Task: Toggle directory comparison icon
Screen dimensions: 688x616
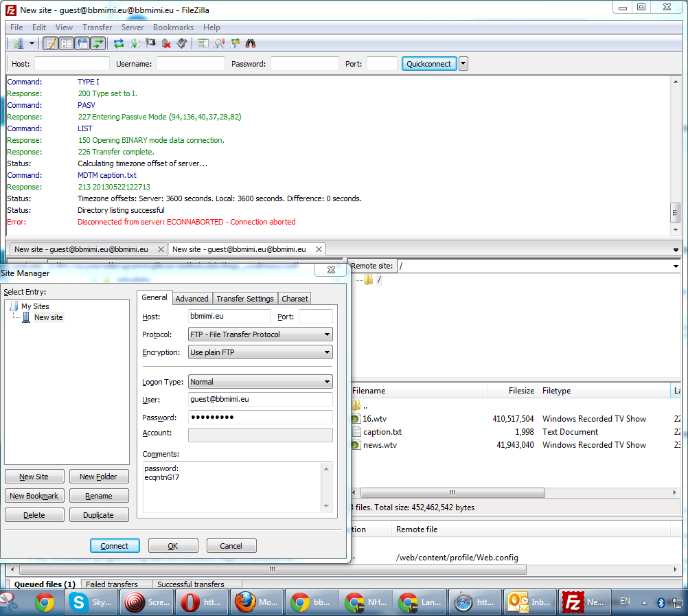Action: click(219, 43)
